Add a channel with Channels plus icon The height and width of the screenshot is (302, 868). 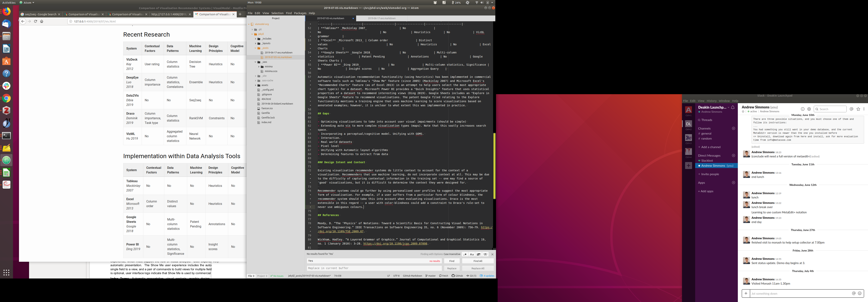click(734, 128)
